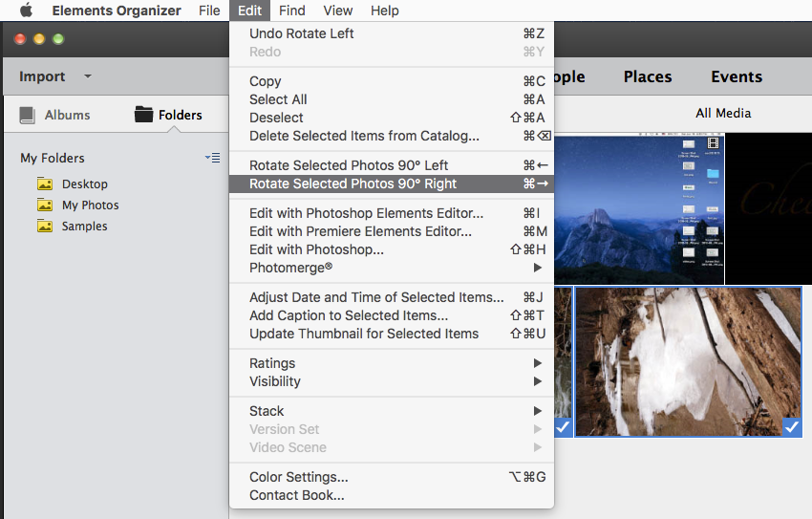Click the Samples folder icon
812x519 pixels.
pos(45,227)
